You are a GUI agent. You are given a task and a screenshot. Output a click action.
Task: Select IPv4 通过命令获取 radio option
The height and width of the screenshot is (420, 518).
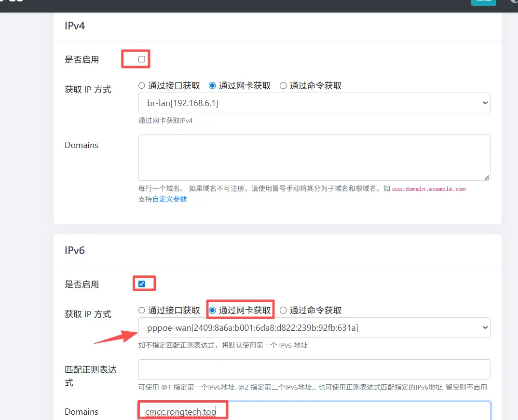(283, 86)
